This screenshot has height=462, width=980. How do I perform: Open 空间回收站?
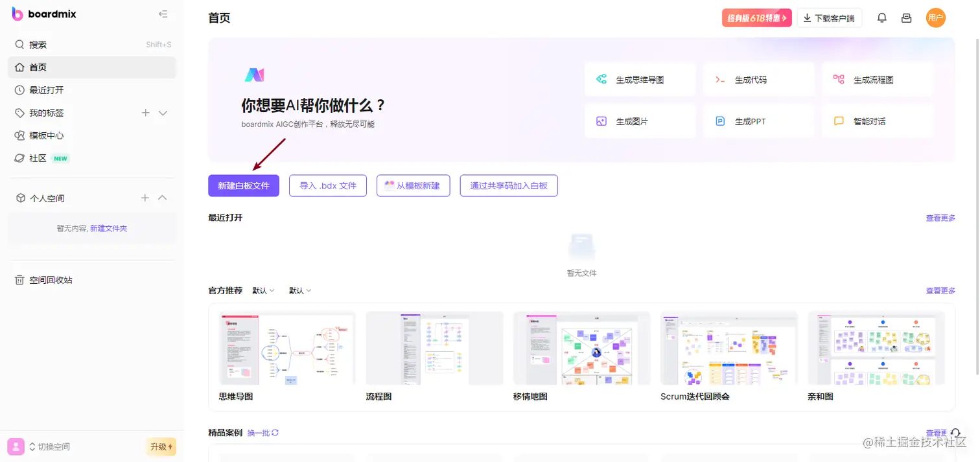pos(92,280)
